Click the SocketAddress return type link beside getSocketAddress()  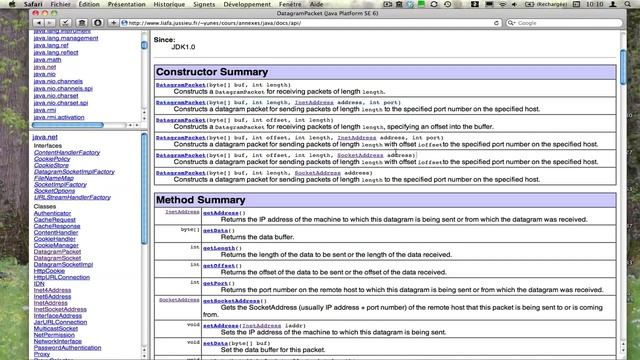coord(179,300)
